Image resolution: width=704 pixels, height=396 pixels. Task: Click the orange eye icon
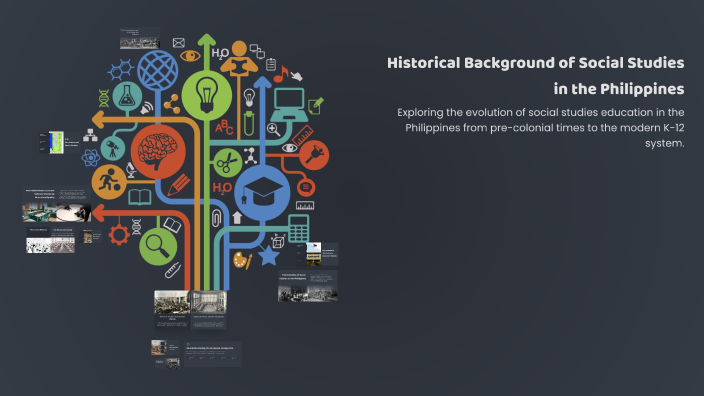[190, 56]
